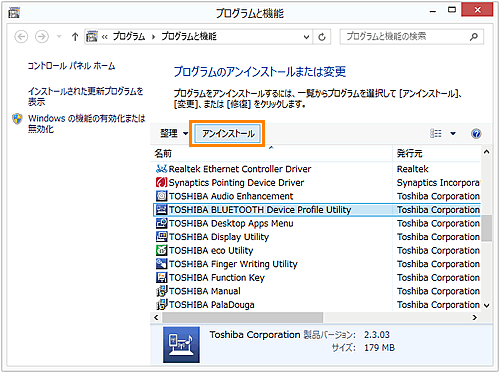Refresh the program list
500x373 pixels.
(322, 37)
